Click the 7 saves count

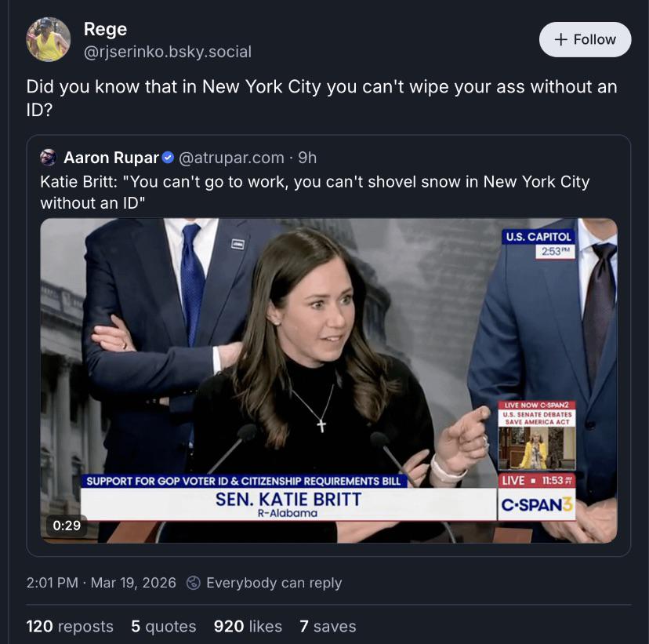coord(328,626)
